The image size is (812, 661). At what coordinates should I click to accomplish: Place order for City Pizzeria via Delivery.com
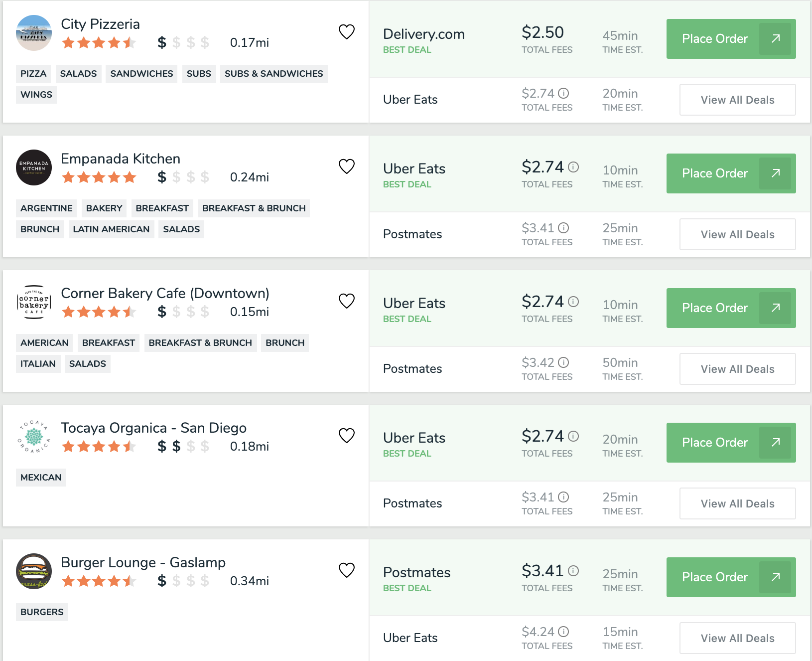click(x=731, y=39)
